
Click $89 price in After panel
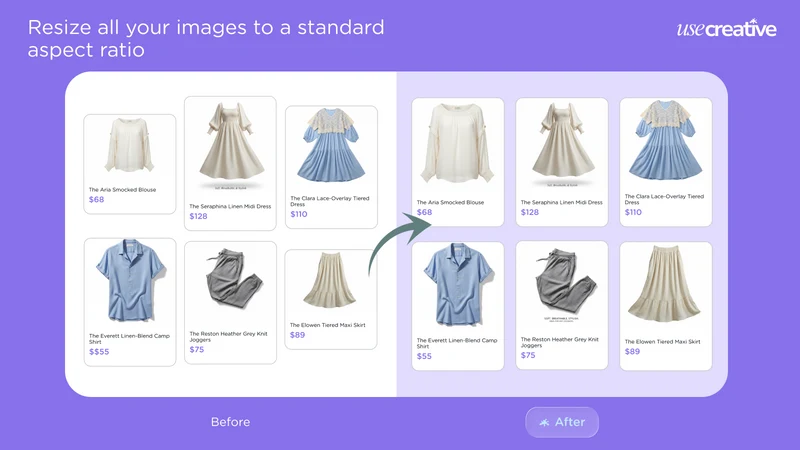click(632, 352)
